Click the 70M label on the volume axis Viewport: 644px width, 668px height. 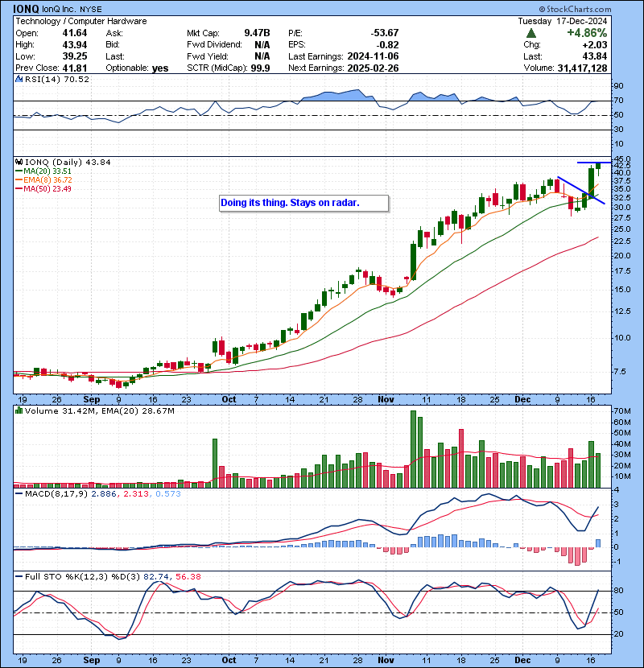click(621, 411)
